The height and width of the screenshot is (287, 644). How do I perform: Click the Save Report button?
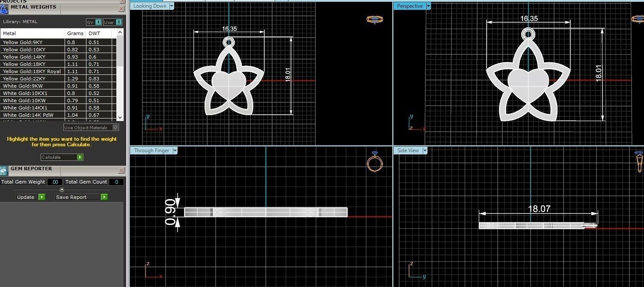(x=81, y=197)
